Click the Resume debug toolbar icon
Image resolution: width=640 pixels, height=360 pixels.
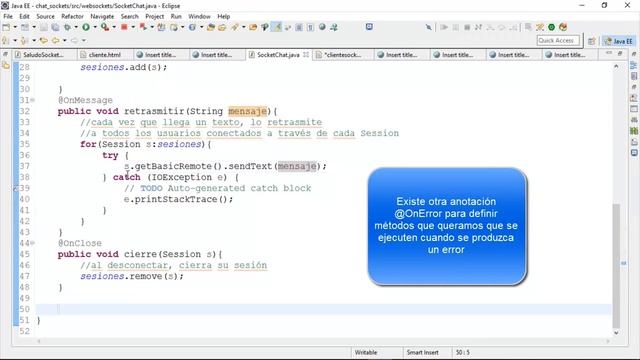click(444, 27)
